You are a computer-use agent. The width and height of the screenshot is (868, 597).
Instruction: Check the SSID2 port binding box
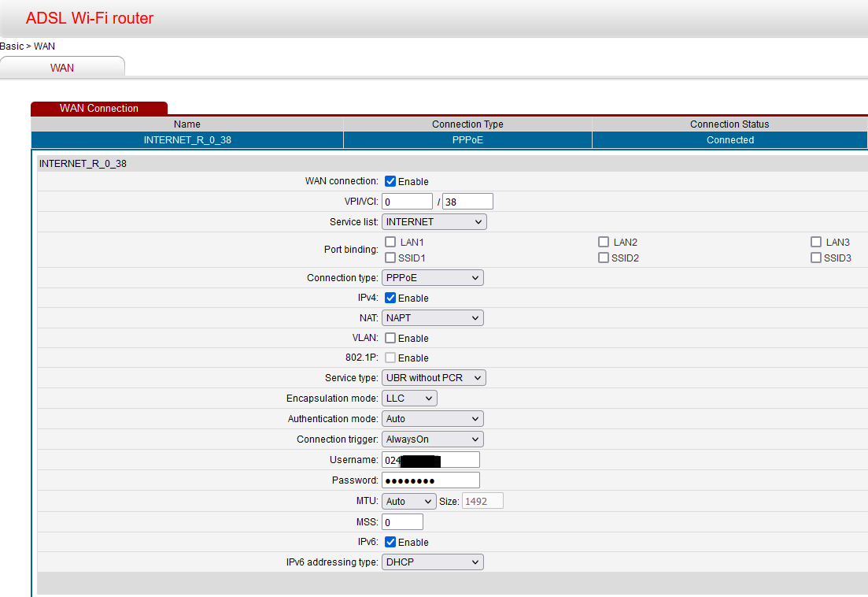[604, 258]
